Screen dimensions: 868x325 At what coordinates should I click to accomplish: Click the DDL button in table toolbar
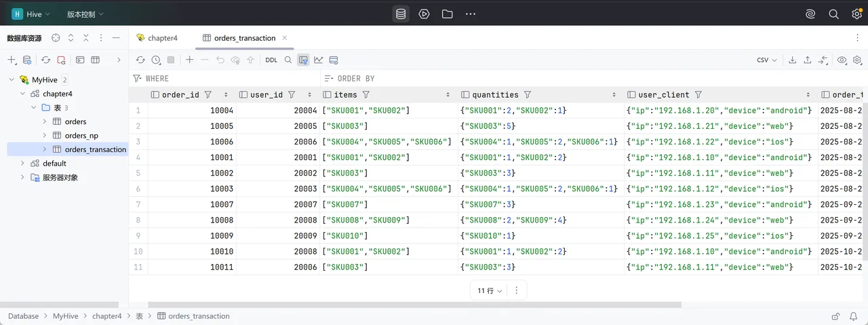pos(271,60)
